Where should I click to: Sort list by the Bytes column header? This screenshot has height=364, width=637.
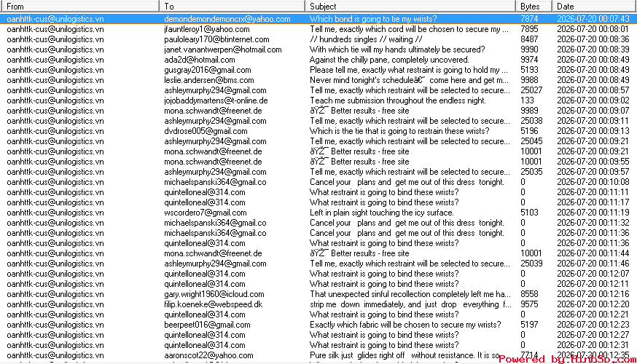tap(534, 6)
